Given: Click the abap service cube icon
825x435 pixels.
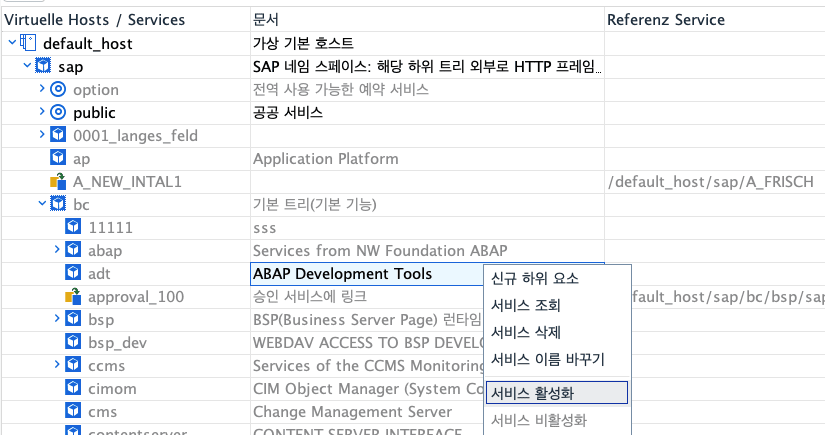Looking at the screenshot, I should 73,249.
